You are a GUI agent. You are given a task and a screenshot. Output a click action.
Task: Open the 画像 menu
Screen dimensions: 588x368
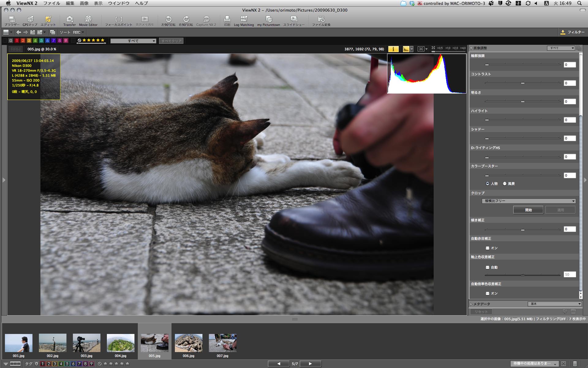pos(84,3)
